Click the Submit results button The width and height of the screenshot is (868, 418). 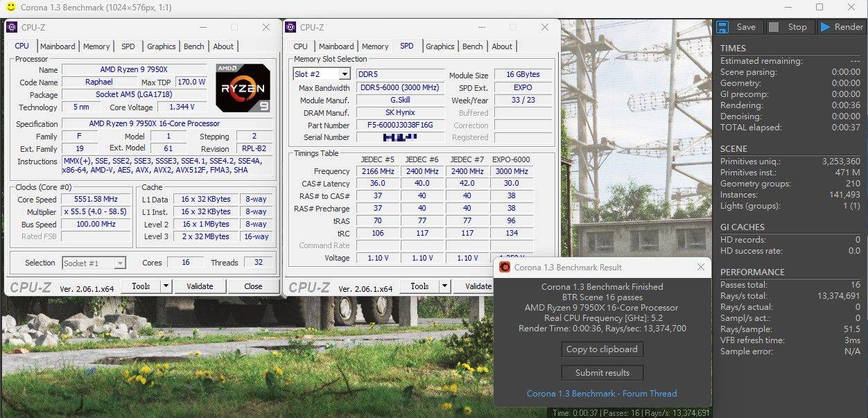coord(602,372)
